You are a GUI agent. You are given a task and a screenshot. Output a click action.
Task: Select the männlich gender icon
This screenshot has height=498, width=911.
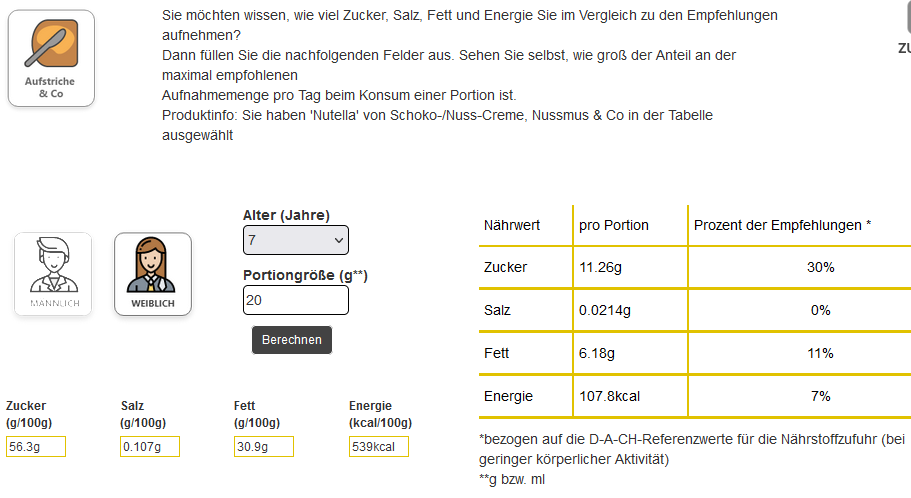[53, 274]
